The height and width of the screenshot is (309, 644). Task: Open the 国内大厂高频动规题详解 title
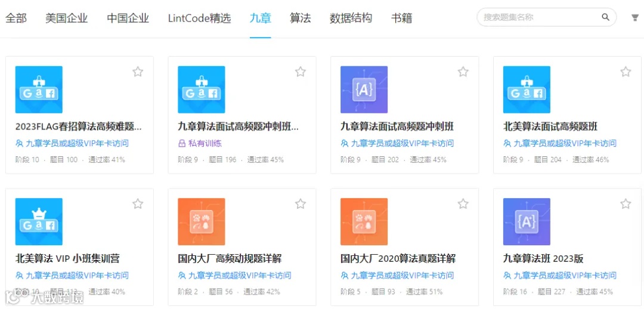(x=230, y=258)
